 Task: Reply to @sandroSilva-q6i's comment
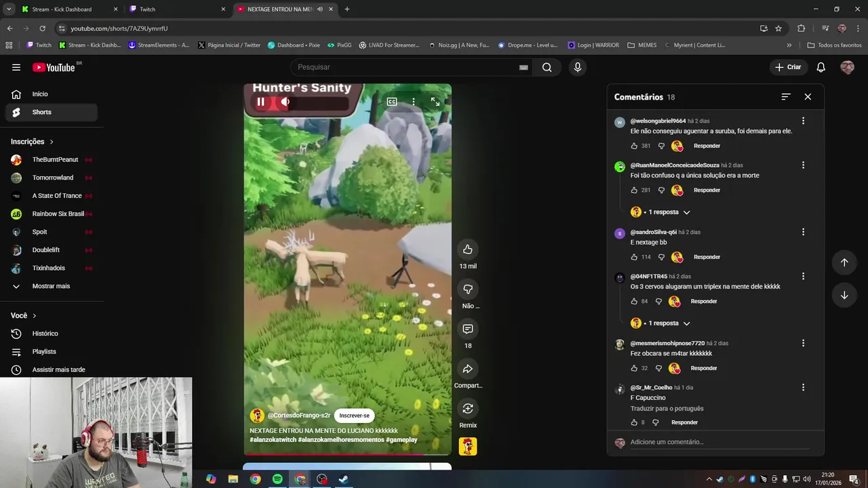pyautogui.click(x=707, y=257)
